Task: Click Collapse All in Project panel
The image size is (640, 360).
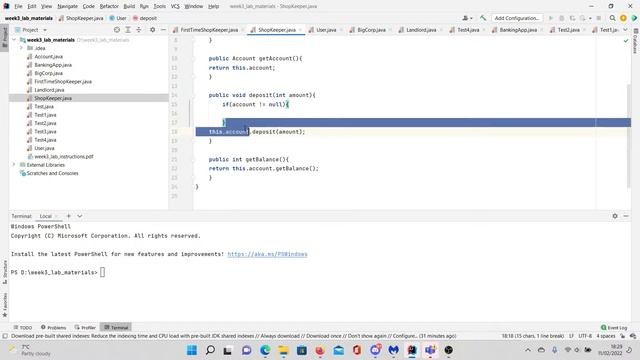Action: [139, 30]
